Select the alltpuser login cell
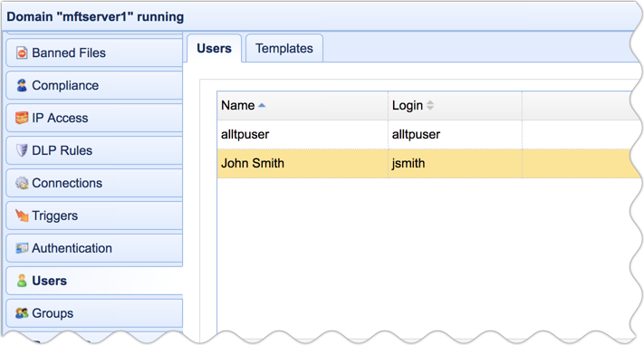This screenshot has width=644, height=345. [455, 134]
